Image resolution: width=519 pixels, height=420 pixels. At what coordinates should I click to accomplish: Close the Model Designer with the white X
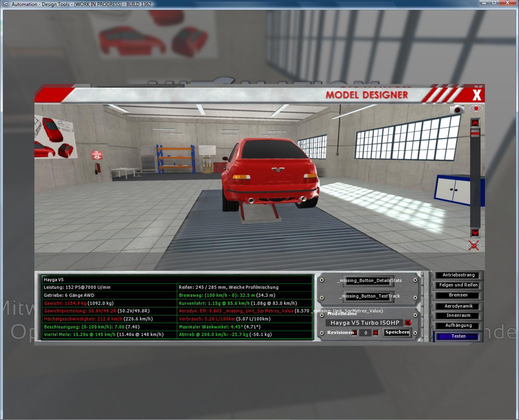click(x=477, y=95)
